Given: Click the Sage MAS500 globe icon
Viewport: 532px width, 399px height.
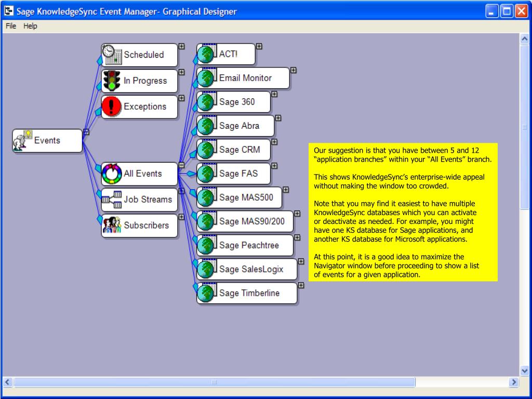Looking at the screenshot, I should click(207, 197).
